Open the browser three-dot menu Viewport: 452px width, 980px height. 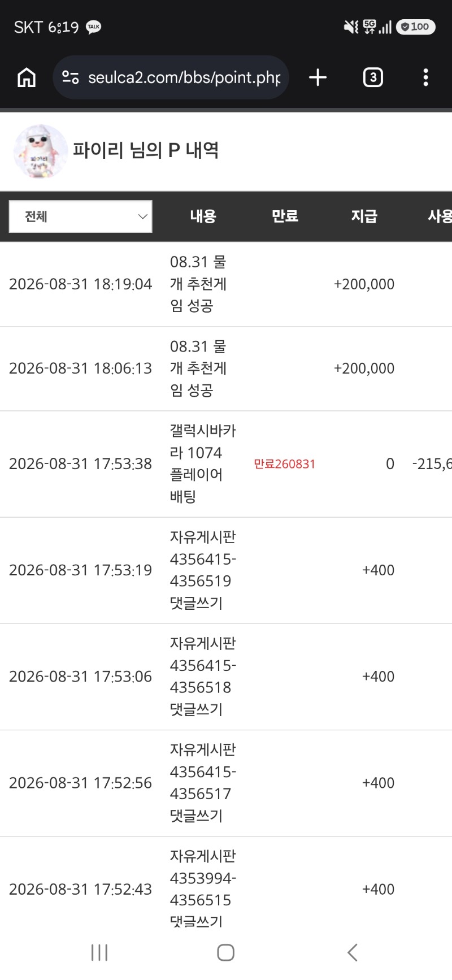point(426,77)
